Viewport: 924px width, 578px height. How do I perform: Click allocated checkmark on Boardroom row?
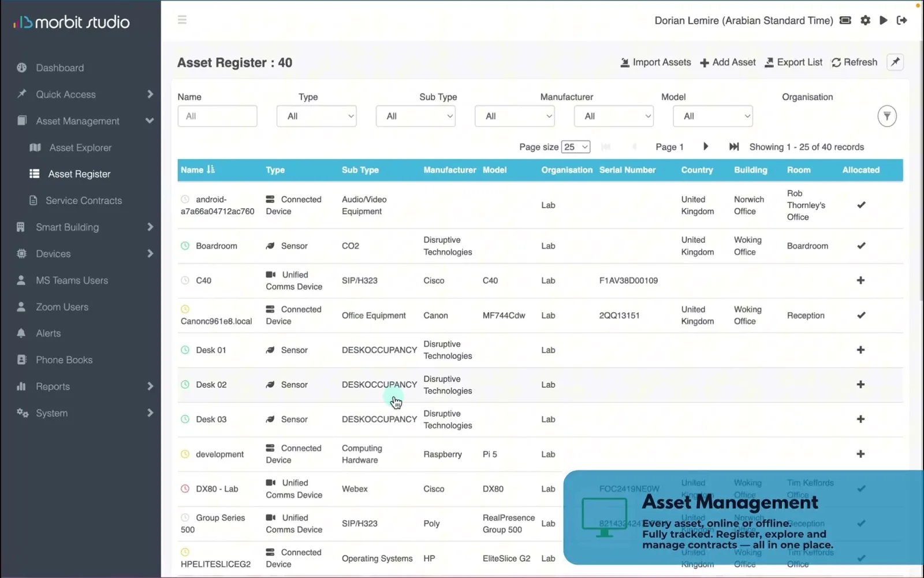(x=861, y=246)
